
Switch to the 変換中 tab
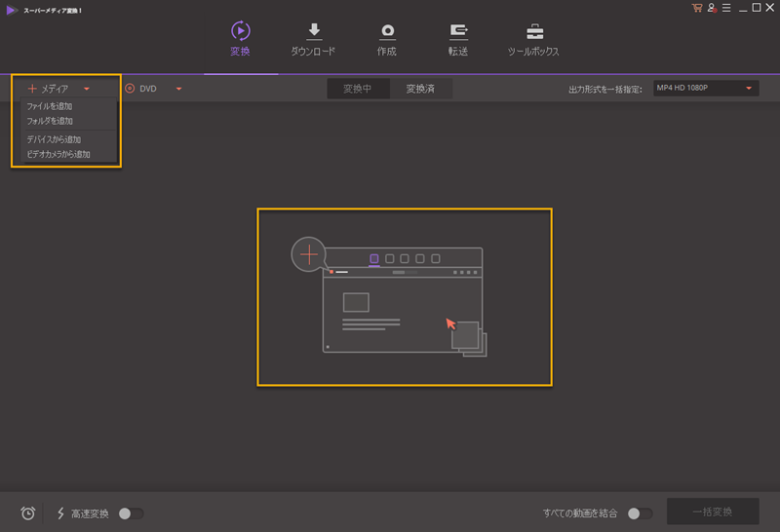click(x=358, y=89)
